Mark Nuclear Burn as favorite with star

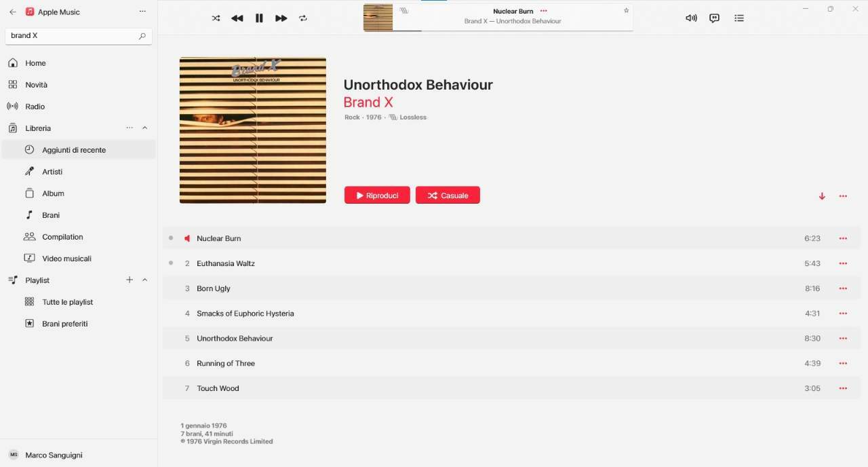point(626,11)
